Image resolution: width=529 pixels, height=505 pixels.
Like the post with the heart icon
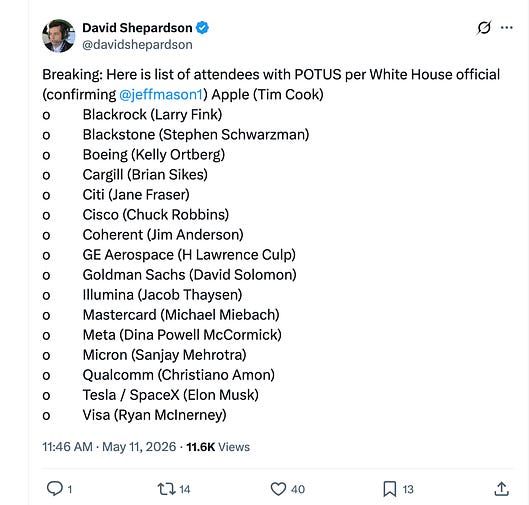pos(278,489)
